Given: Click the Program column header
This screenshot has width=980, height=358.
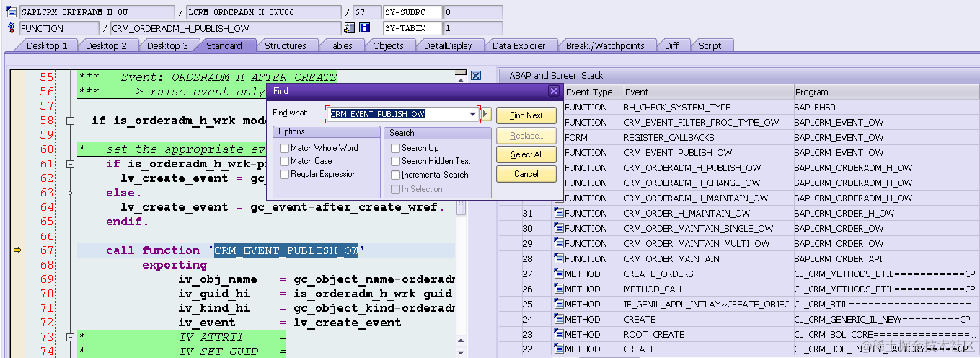Looking at the screenshot, I should tap(886, 92).
